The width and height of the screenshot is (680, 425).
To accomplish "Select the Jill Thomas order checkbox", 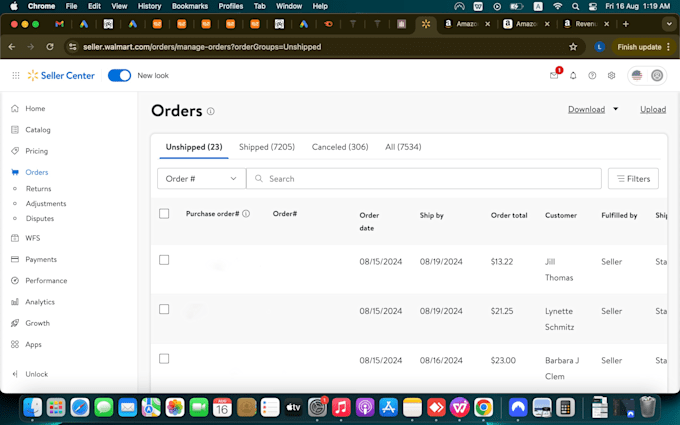I will tap(164, 260).
